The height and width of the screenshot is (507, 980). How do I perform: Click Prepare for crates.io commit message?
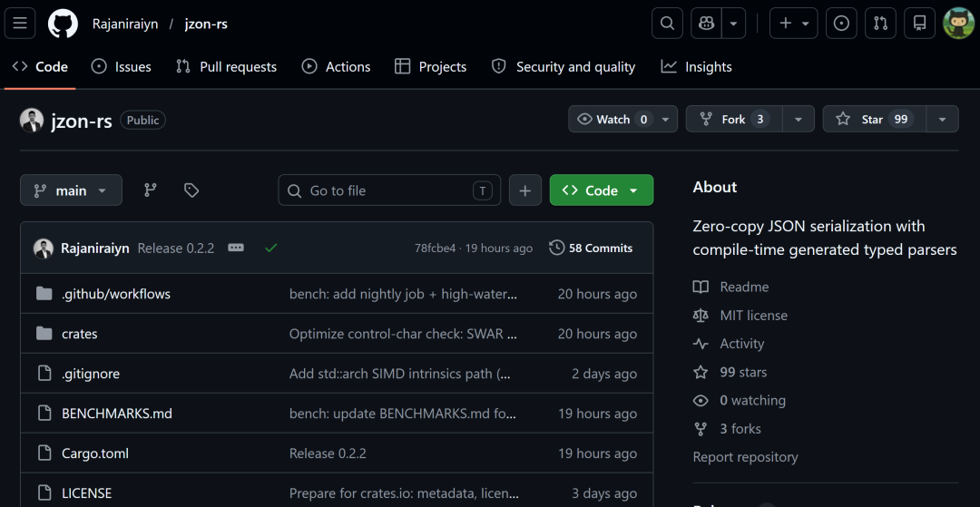(x=404, y=494)
